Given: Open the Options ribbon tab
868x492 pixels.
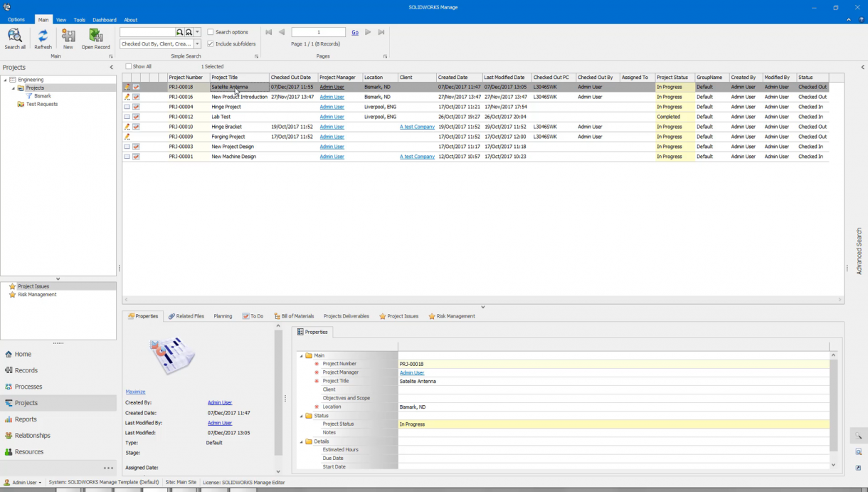Looking at the screenshot, I should coord(16,20).
